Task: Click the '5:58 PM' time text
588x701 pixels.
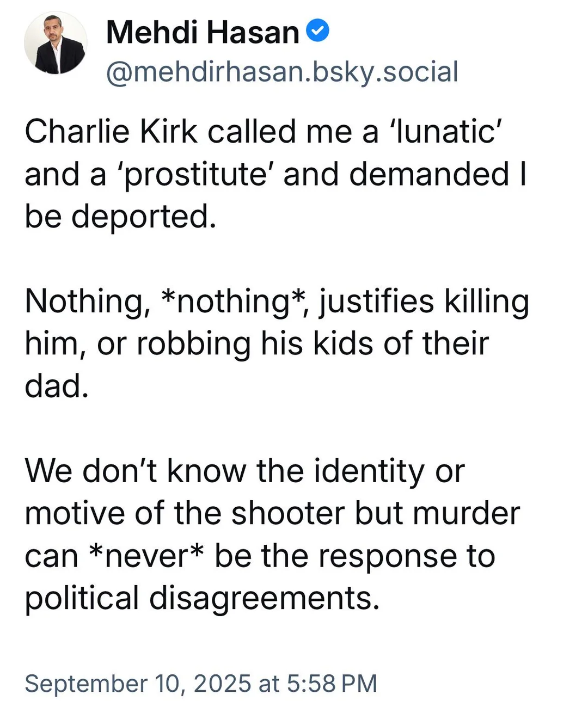Action: point(331,683)
